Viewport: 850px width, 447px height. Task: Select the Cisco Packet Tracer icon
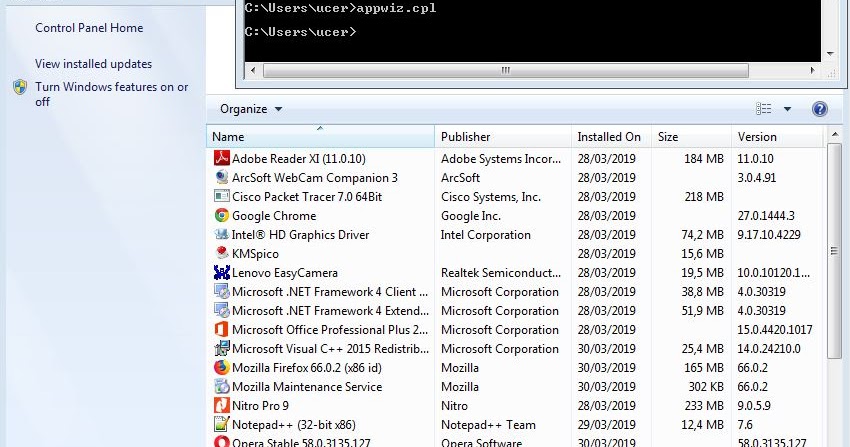[222, 196]
